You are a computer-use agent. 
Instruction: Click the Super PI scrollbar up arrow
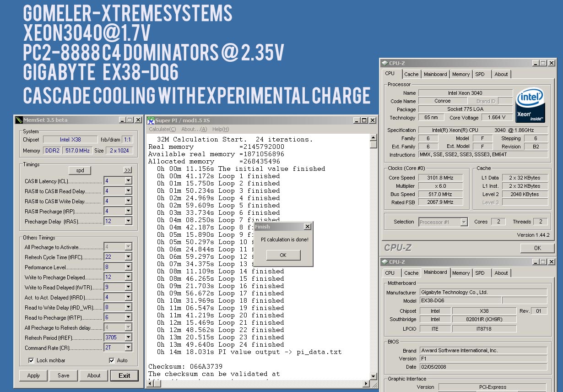pyautogui.click(x=374, y=137)
